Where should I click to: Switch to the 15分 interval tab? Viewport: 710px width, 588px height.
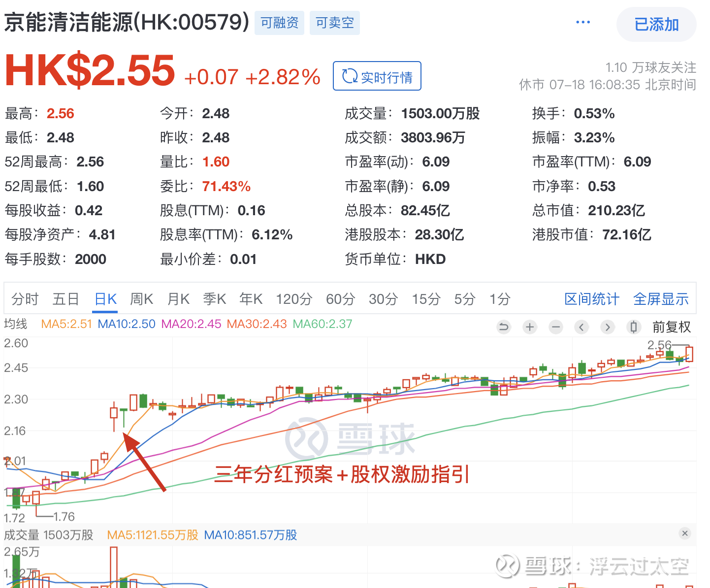coord(426,299)
